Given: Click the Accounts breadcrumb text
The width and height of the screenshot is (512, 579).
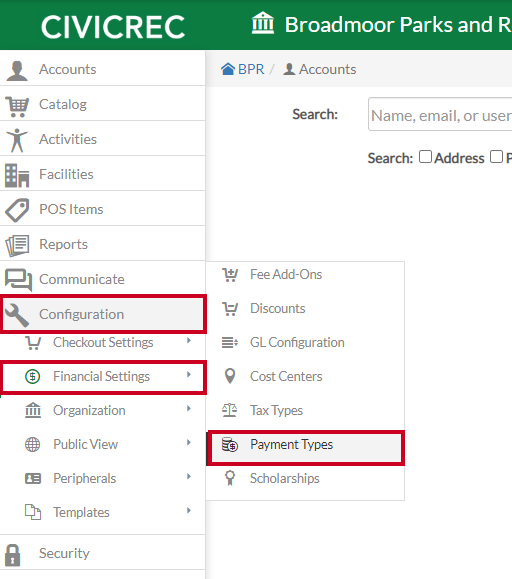Looking at the screenshot, I should pyautogui.click(x=327, y=69).
